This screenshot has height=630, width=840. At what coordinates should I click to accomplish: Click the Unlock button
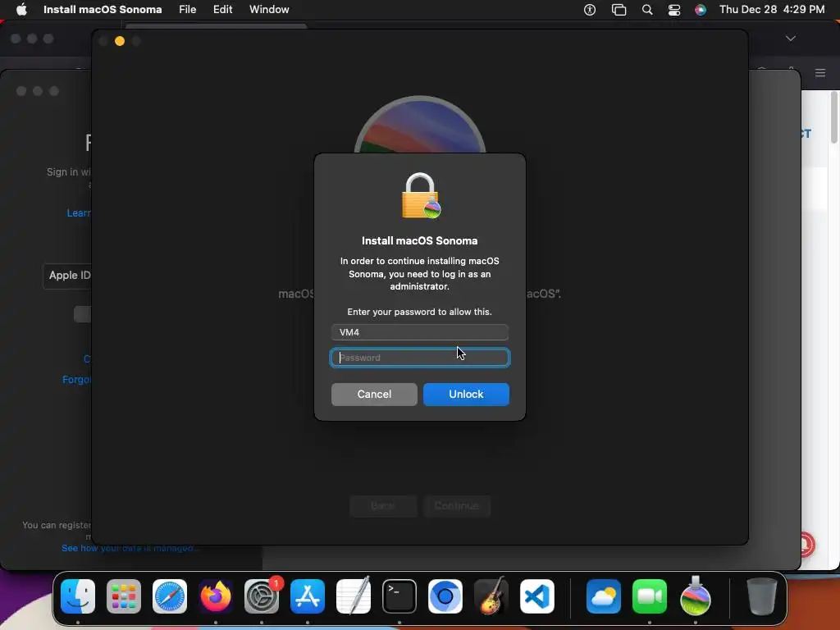click(x=466, y=394)
